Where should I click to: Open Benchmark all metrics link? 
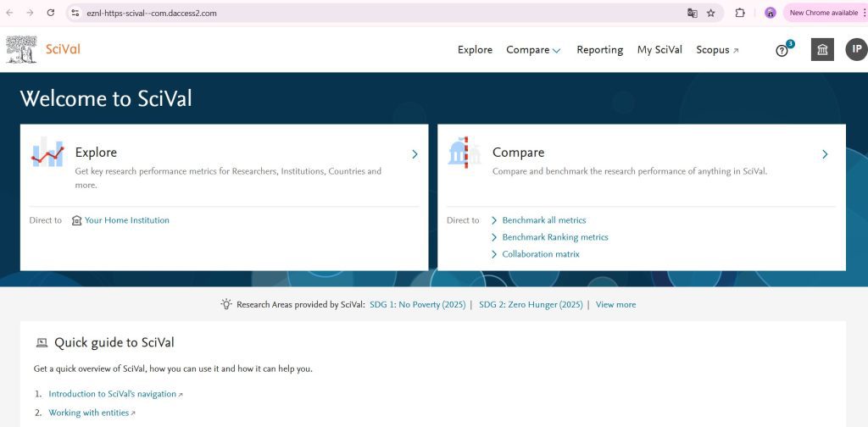click(543, 220)
